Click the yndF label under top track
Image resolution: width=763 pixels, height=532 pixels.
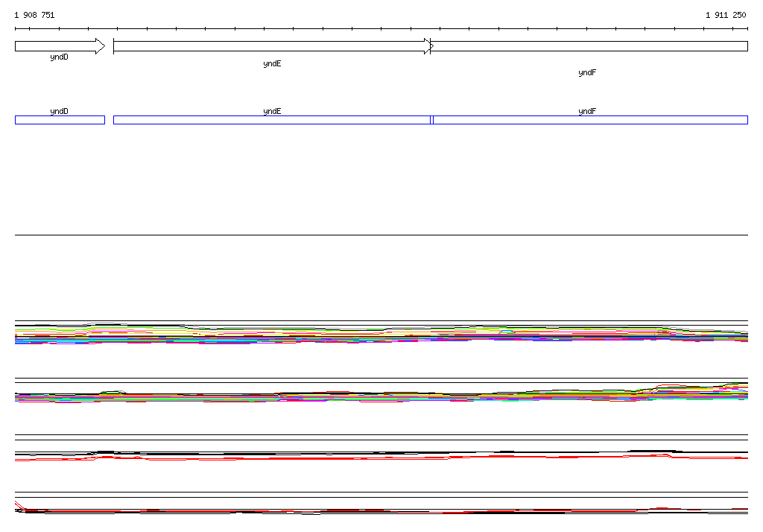tap(587, 72)
